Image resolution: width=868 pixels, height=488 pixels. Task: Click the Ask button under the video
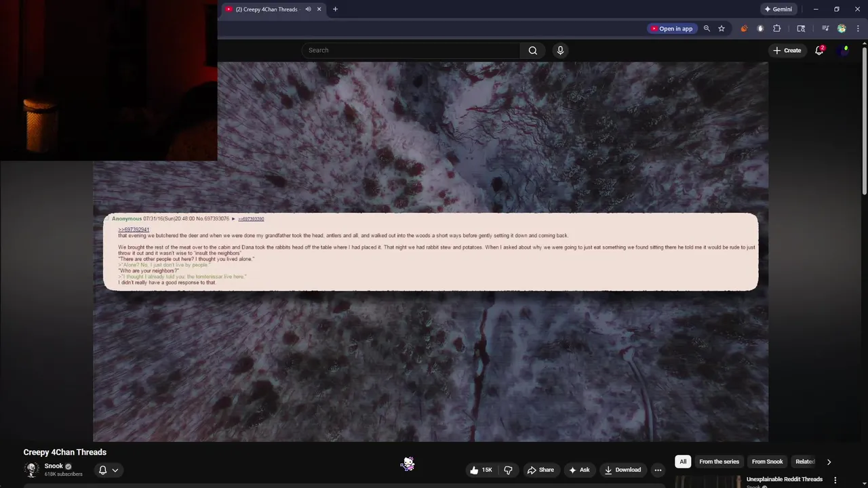coord(579,470)
